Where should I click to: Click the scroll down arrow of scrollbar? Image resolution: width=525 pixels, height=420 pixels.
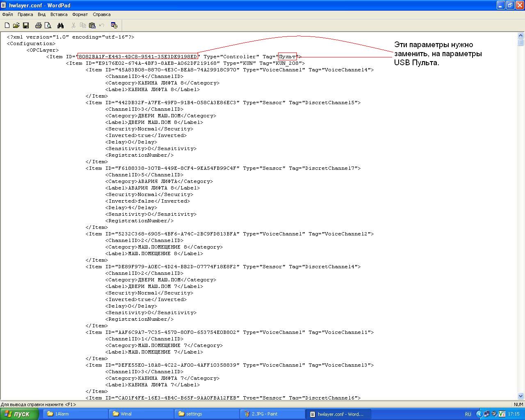[x=521, y=396]
